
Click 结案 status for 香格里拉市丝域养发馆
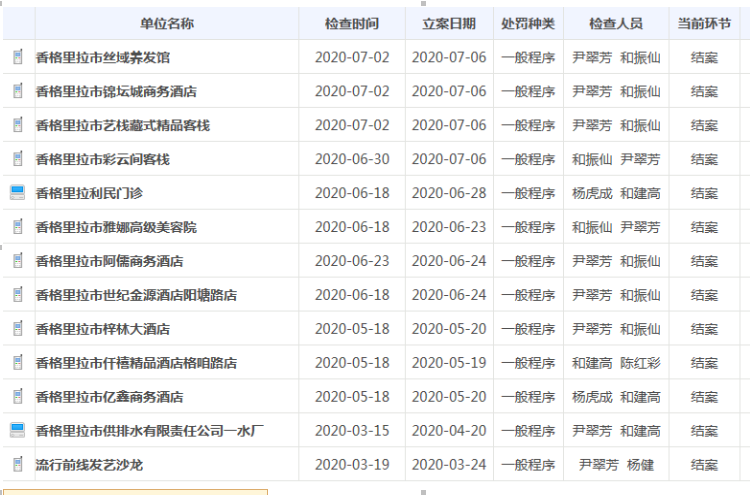click(x=704, y=57)
